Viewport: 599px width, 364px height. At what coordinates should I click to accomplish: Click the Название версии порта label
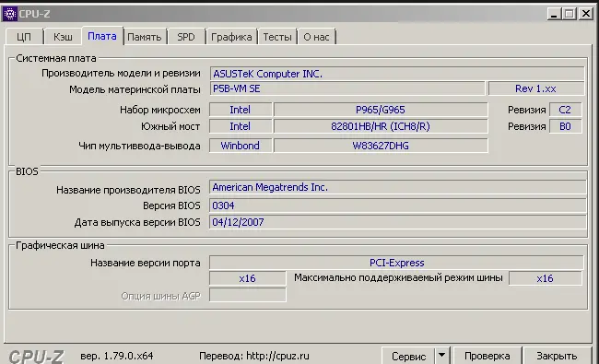click(146, 263)
